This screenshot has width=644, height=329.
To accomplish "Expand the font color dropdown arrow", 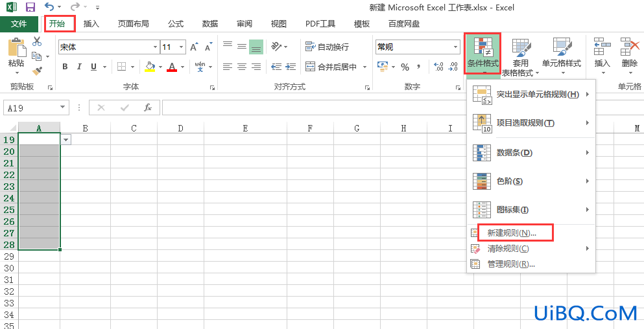I will click(x=182, y=67).
